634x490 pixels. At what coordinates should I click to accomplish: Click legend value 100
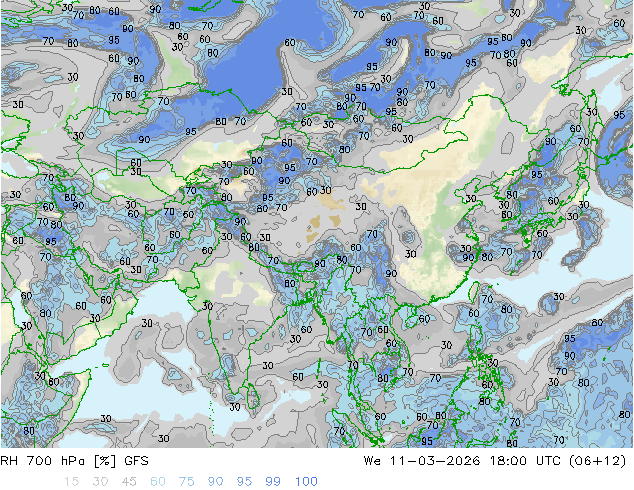tap(306, 482)
